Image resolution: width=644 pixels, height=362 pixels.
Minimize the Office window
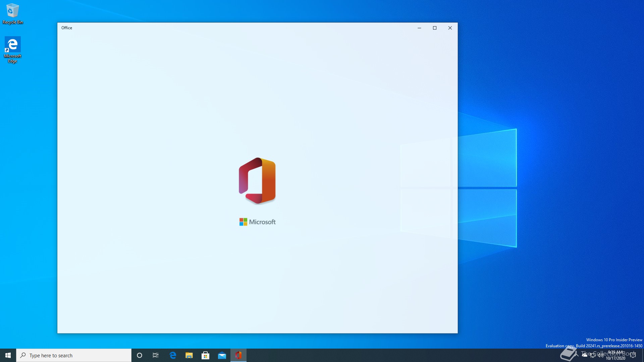pyautogui.click(x=419, y=28)
